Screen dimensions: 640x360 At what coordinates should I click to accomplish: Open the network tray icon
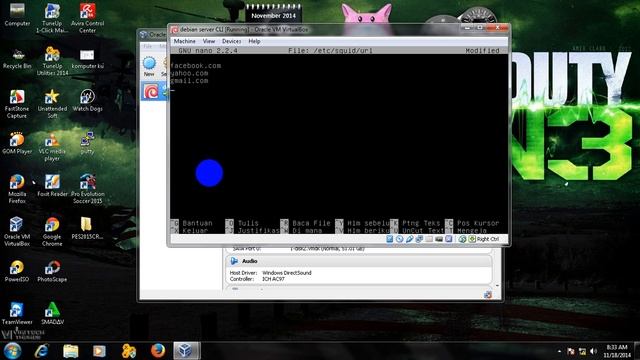[582, 351]
